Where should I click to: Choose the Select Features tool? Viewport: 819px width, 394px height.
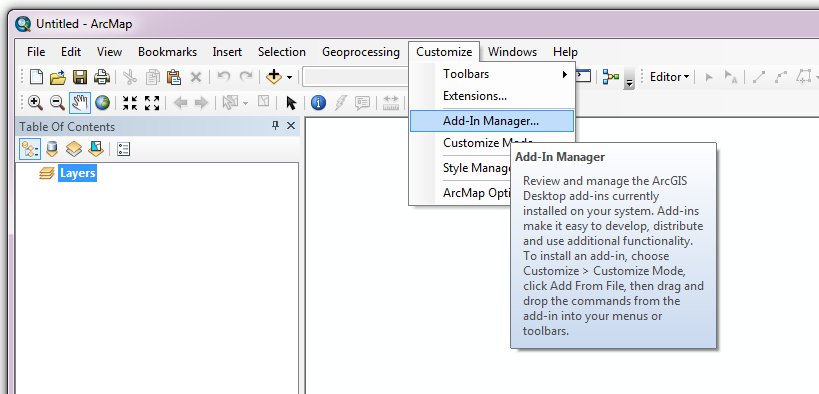coord(230,102)
